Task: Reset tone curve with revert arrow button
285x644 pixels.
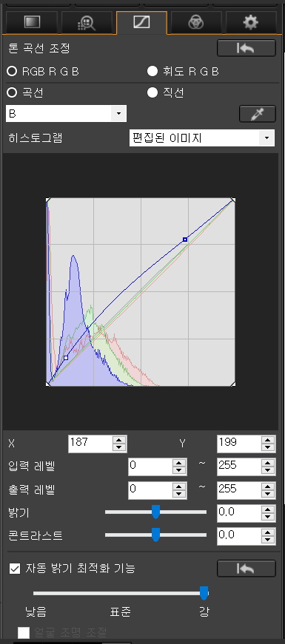Action: pyautogui.click(x=247, y=48)
